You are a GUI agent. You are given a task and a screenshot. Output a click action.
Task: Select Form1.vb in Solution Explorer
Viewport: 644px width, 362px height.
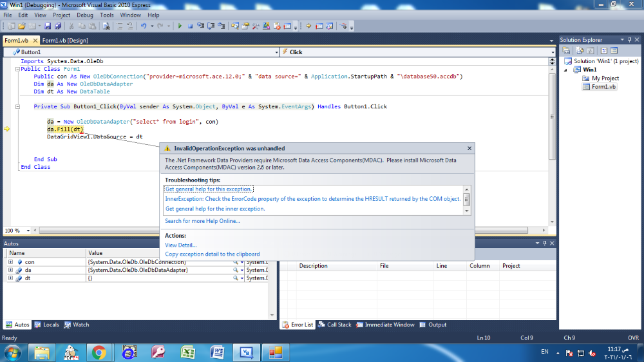point(599,87)
